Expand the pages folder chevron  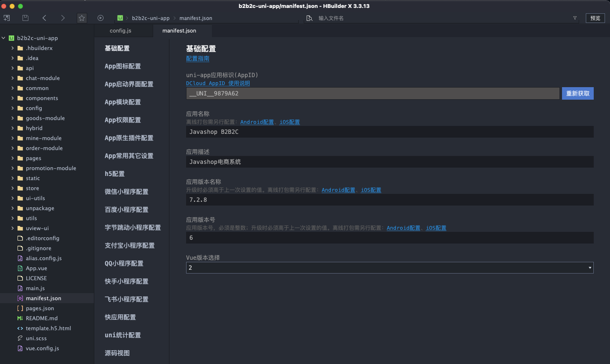pyautogui.click(x=13, y=158)
